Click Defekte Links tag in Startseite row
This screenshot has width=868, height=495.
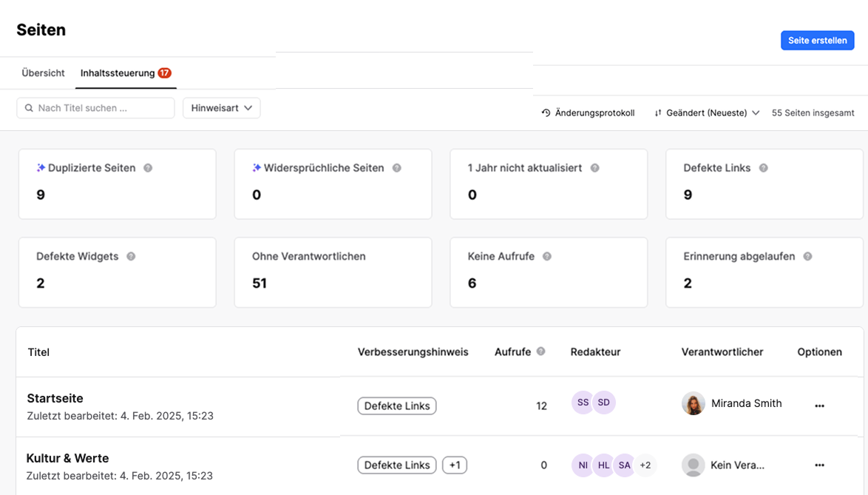397,406
